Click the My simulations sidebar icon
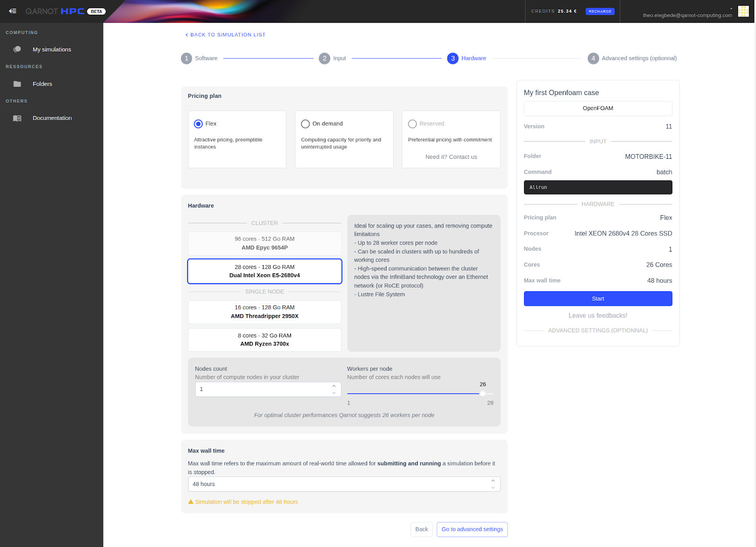Viewport: 756px width, 547px height. tap(17, 49)
